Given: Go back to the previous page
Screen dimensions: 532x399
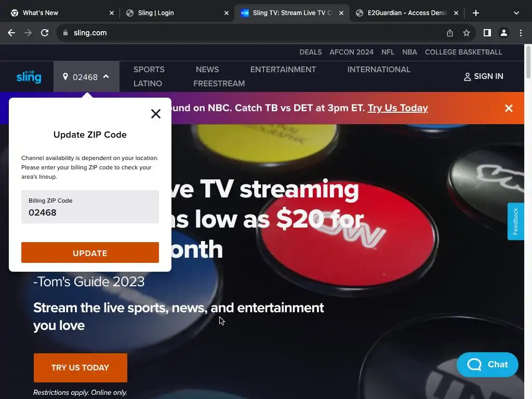Looking at the screenshot, I should click(x=11, y=33).
